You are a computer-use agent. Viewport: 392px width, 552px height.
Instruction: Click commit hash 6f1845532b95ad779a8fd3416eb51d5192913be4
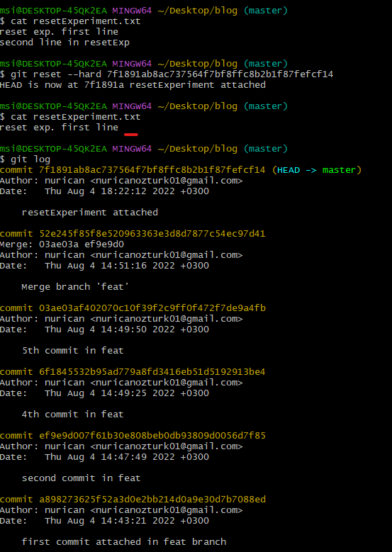[152, 372]
